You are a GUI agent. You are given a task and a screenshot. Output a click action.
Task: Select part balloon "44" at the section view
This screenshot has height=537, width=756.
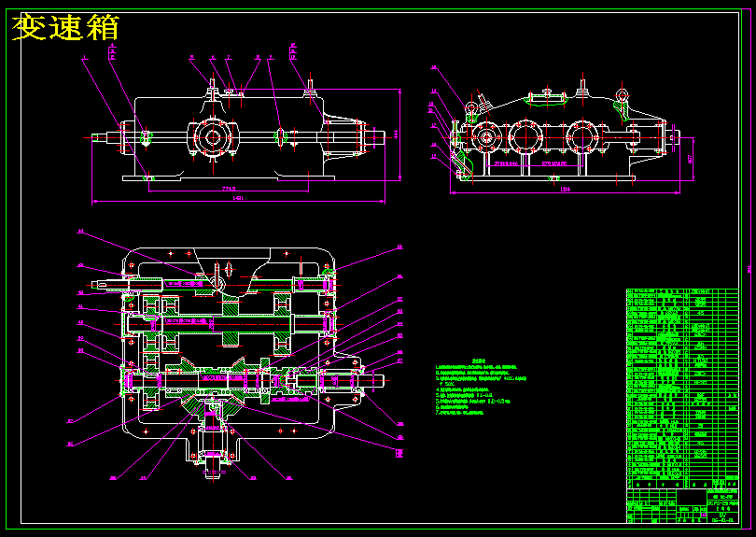[80, 231]
